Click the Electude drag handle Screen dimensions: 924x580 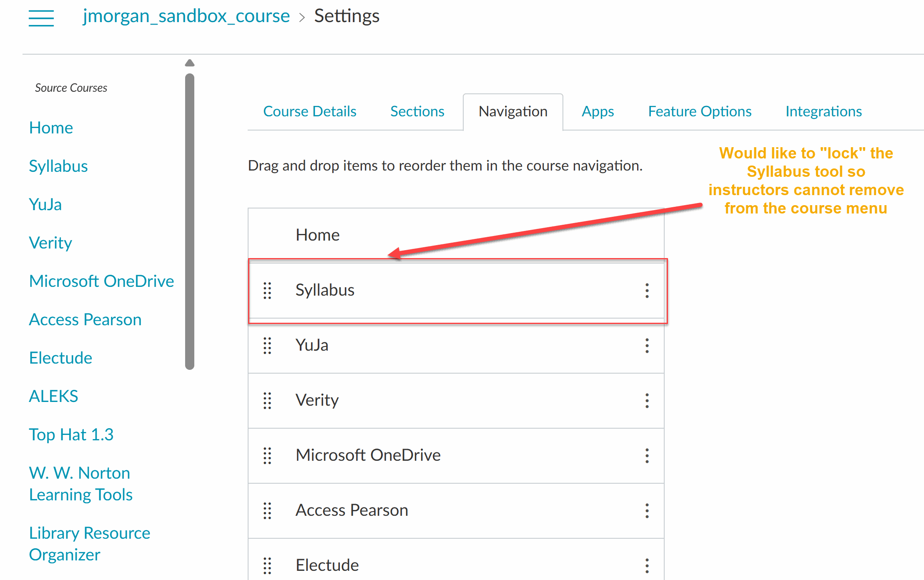point(267,566)
